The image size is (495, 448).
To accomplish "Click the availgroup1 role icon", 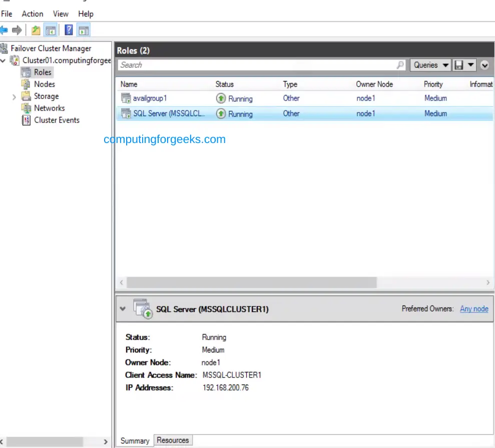I will point(126,98).
